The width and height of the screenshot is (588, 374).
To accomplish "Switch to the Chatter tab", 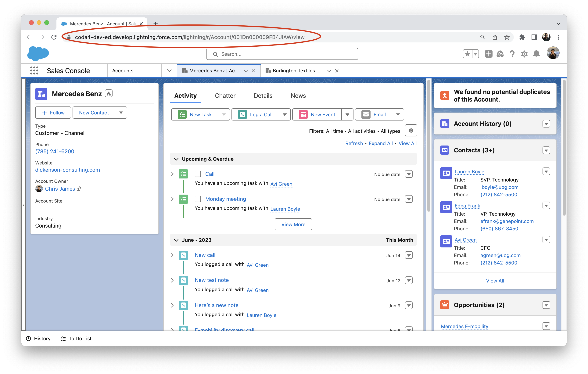I will click(225, 96).
